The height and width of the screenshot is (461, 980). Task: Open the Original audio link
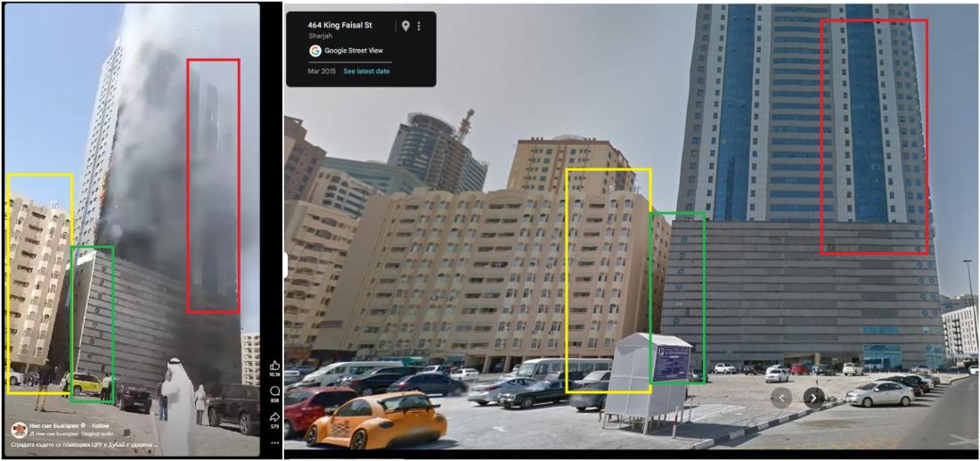(x=97, y=433)
